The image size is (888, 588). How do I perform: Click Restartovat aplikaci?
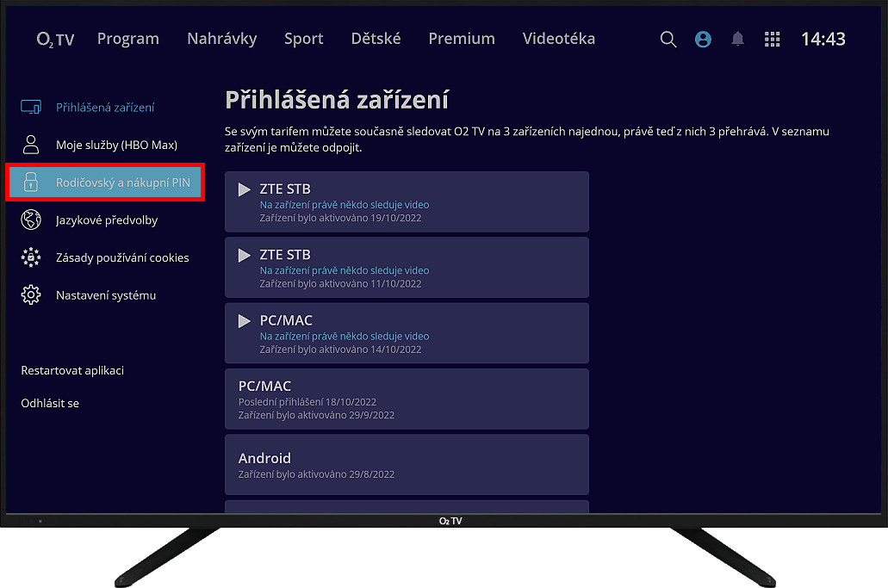pos(72,371)
